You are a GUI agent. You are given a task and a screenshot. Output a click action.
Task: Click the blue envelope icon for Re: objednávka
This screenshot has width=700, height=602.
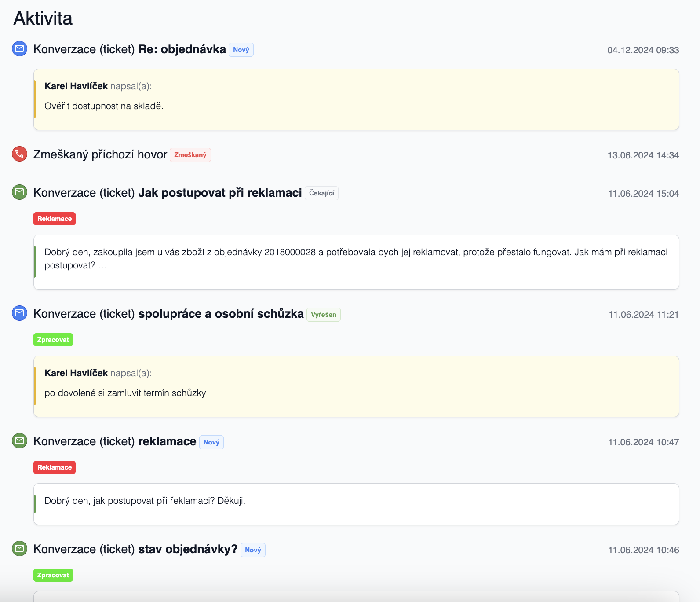(19, 48)
